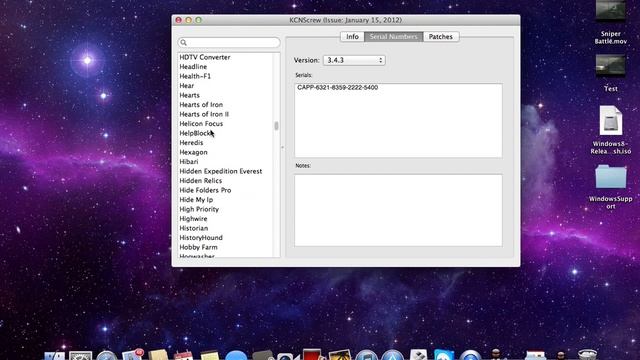Close the KCNScrew window
The image size is (640, 360).
[x=179, y=20]
